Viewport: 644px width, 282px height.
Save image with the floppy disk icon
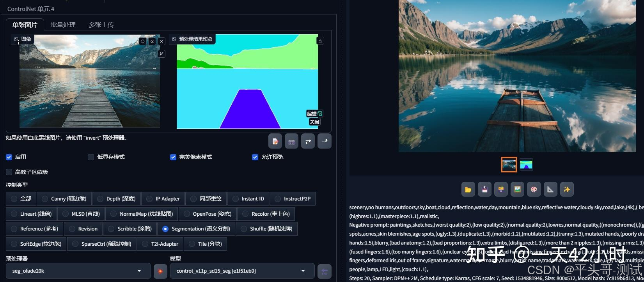[484, 189]
